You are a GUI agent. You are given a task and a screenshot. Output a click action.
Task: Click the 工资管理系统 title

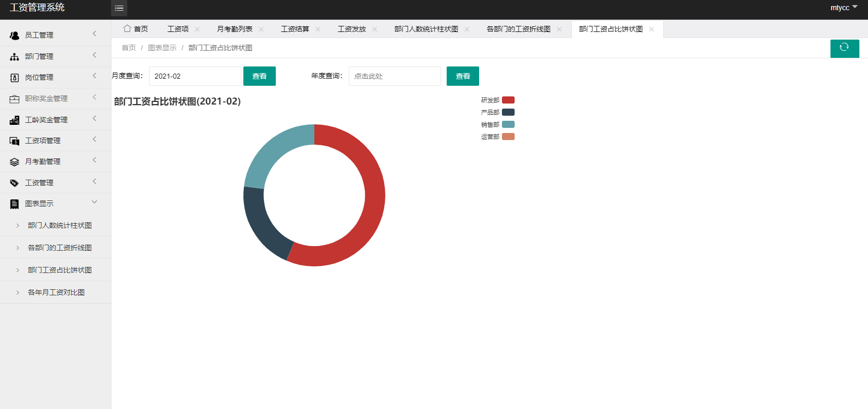37,8
